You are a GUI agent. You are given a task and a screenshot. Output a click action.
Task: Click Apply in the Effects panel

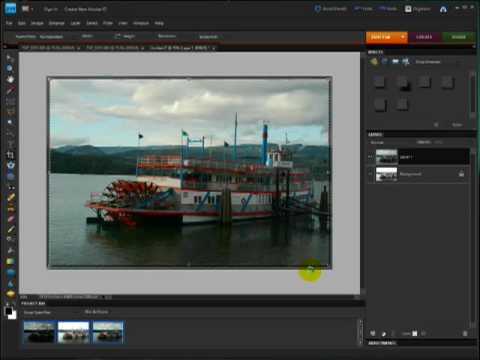457,125
